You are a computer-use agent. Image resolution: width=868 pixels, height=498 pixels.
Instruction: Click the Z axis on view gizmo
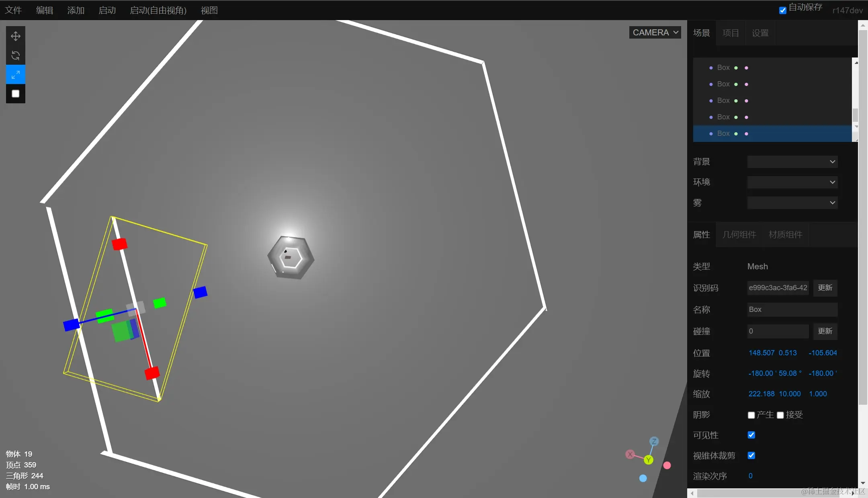click(654, 441)
